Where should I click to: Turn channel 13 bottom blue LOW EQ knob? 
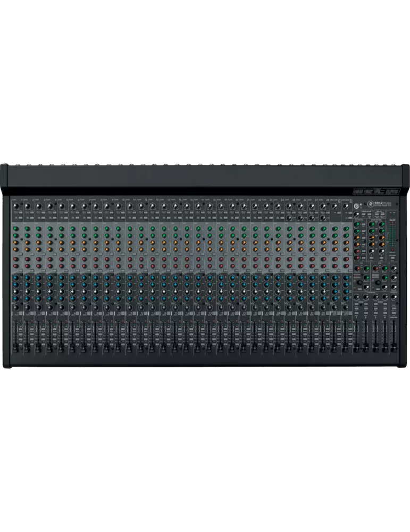tap(152, 298)
